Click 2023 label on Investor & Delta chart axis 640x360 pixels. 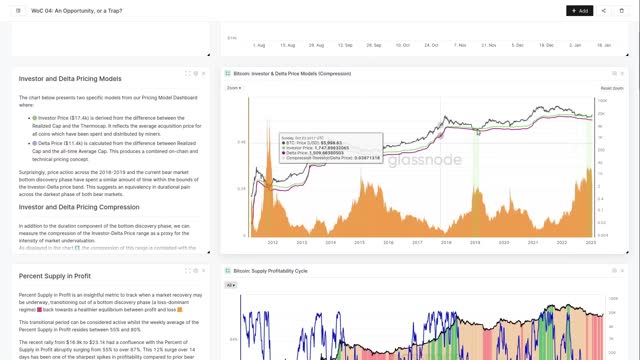click(591, 242)
